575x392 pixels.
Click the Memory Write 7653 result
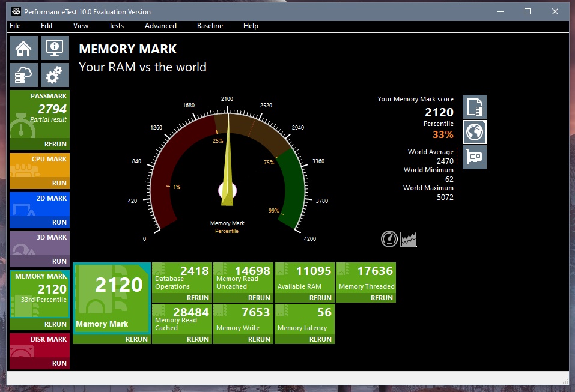(x=243, y=319)
